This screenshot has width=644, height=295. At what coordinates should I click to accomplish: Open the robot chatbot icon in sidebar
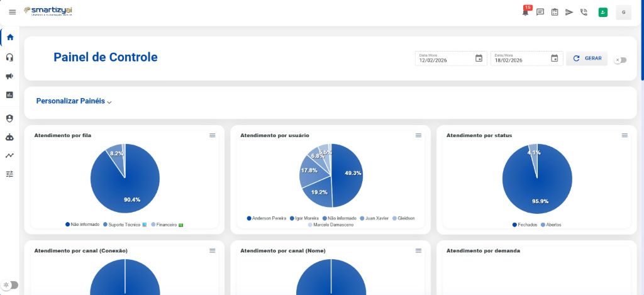pos(10,137)
